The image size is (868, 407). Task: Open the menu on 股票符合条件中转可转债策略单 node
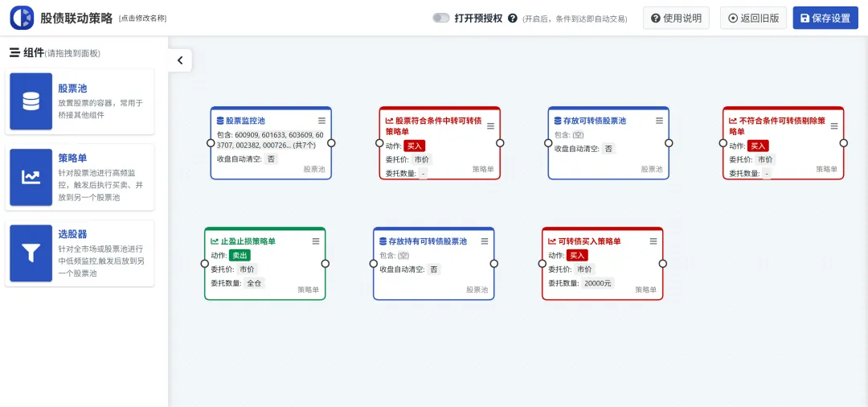pyautogui.click(x=490, y=125)
